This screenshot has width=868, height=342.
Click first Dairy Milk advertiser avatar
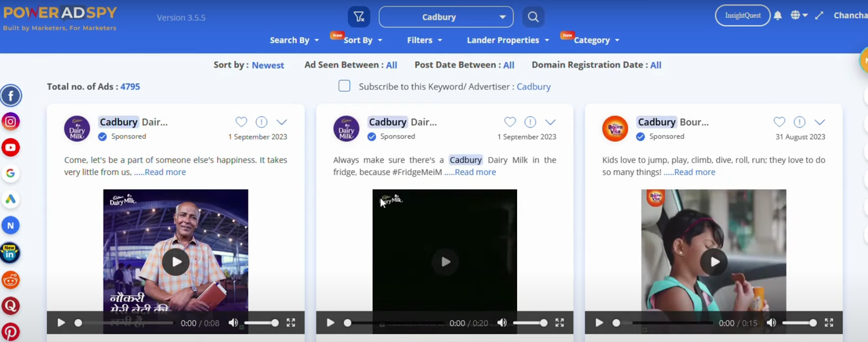(x=77, y=129)
